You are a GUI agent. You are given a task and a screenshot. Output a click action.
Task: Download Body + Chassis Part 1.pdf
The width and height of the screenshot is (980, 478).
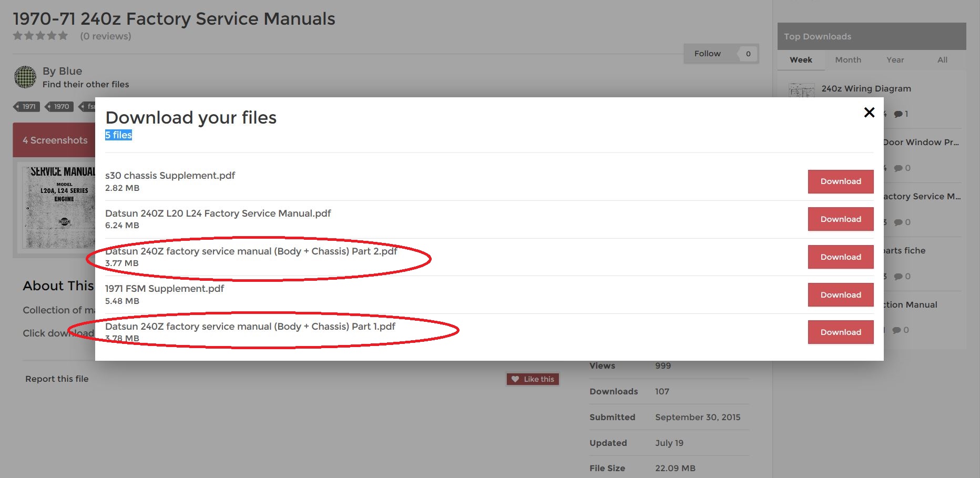(x=841, y=332)
